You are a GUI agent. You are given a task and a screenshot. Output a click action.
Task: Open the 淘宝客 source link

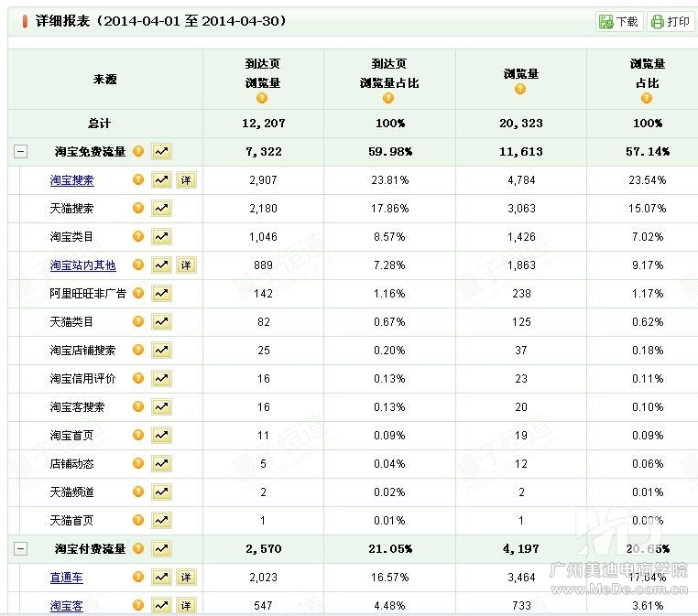[66, 606]
